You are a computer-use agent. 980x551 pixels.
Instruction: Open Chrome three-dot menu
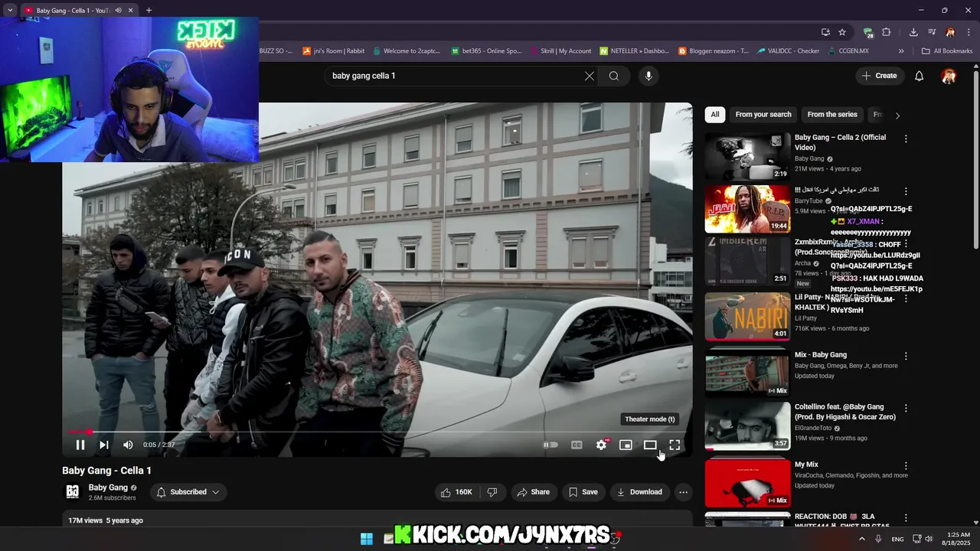click(969, 32)
